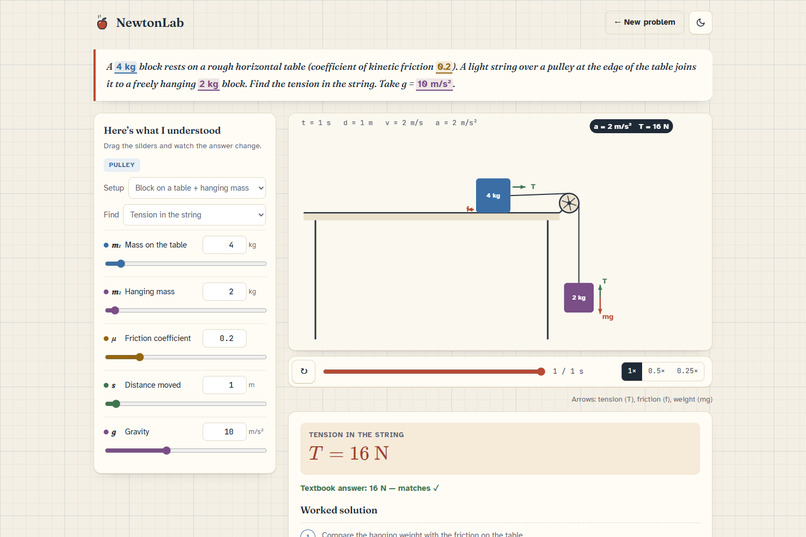Click the animation timeline progress bar
The image size is (806, 537).
[433, 372]
